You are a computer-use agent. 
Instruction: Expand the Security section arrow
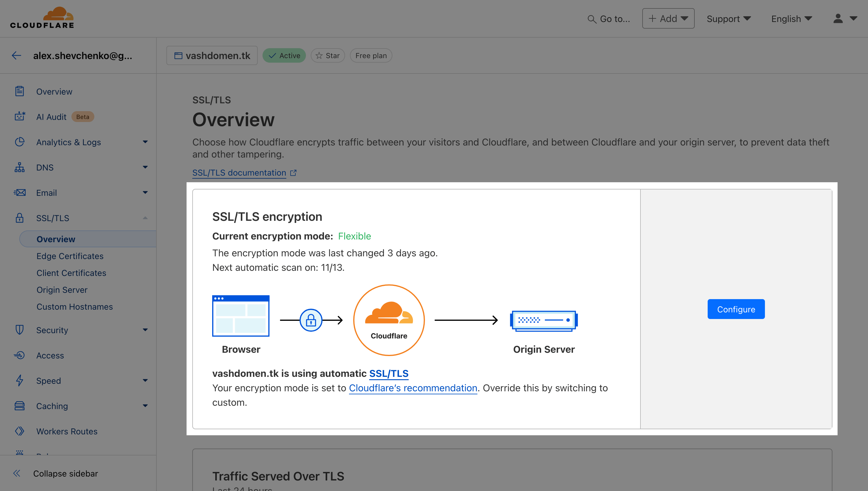[x=145, y=330]
